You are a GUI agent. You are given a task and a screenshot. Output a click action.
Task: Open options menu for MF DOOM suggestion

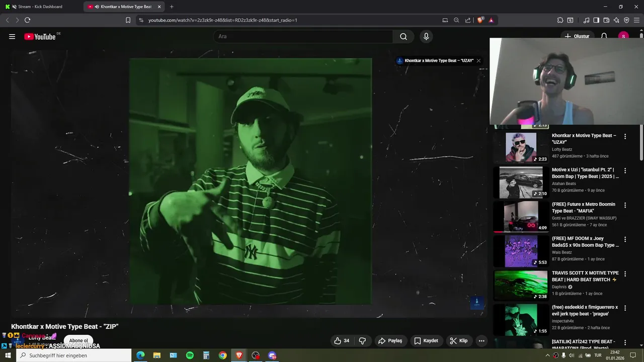click(x=625, y=239)
